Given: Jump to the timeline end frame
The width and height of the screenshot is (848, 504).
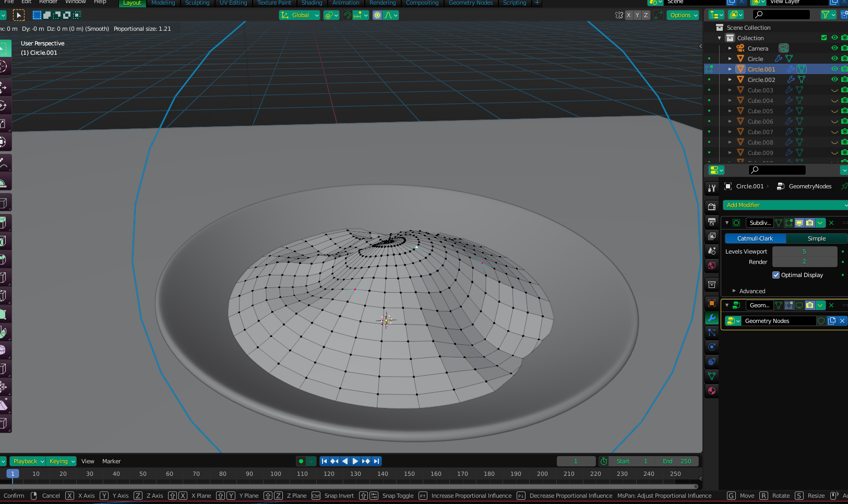Looking at the screenshot, I should point(376,461).
